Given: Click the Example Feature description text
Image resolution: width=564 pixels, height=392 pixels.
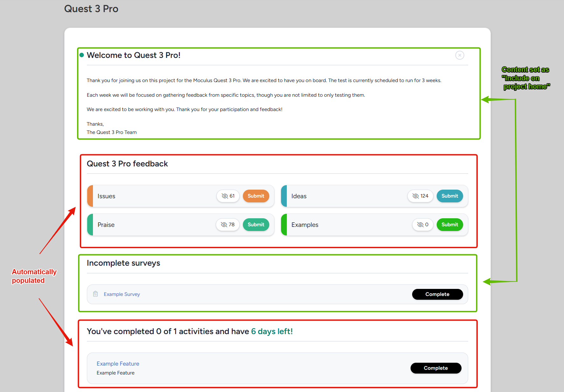Looking at the screenshot, I should [116, 373].
